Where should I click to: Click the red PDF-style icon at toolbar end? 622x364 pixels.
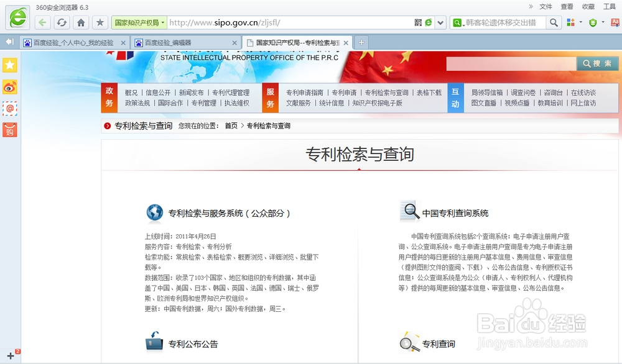616,22
